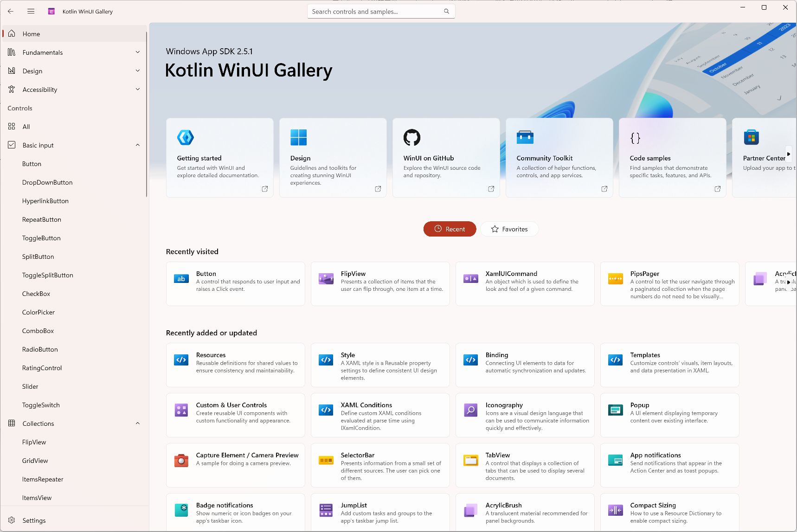Expand the Accessibility section chevron
Screen dimensions: 797x532
[x=138, y=90]
